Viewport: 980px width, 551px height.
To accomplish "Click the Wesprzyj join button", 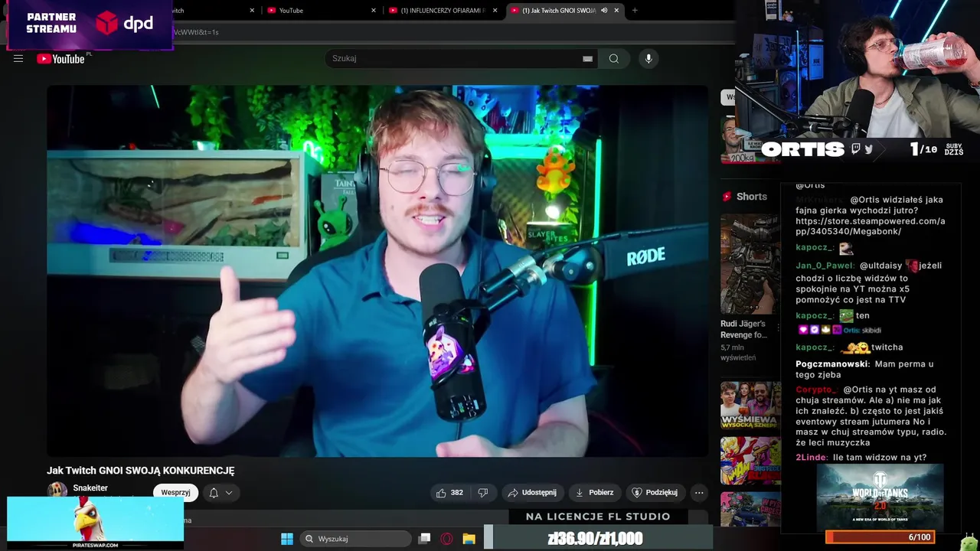I will [175, 493].
